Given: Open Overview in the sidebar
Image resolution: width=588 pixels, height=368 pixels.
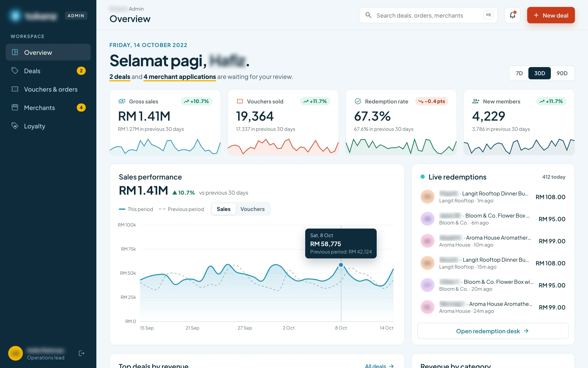Looking at the screenshot, I should click(48, 52).
